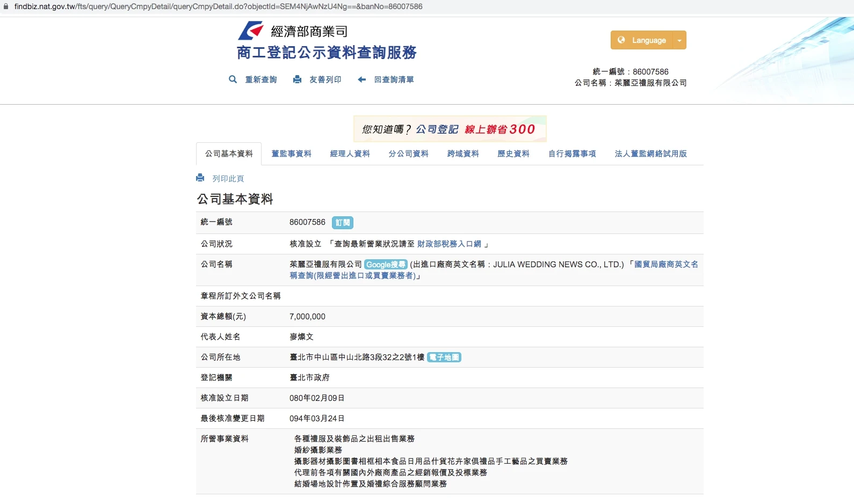Viewport: 854px width, 504px height.
Task: View the 歷史資料 tab
Action: (513, 154)
